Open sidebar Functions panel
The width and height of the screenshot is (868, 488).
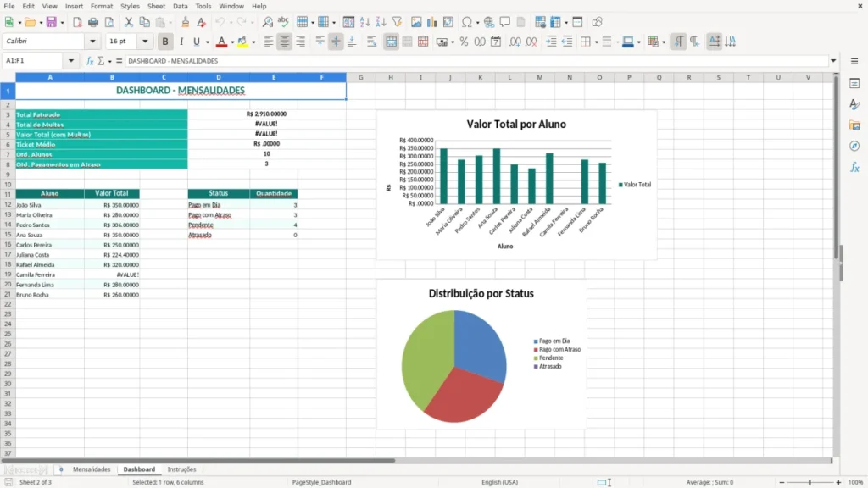click(854, 167)
